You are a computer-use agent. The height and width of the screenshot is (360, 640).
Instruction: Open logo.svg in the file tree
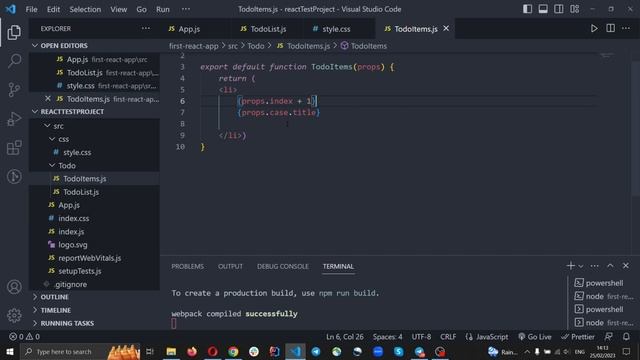(73, 245)
